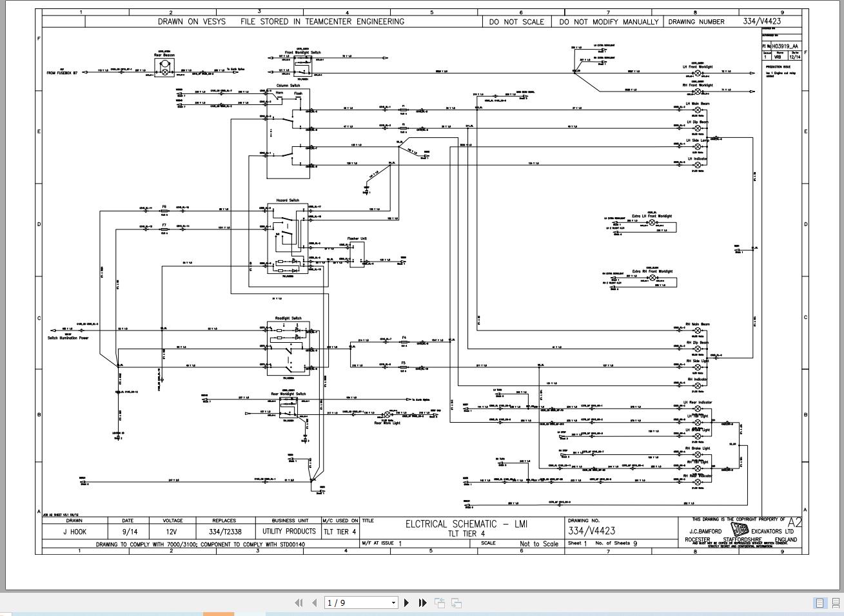Open the page number dropdown list
This screenshot has width=844, height=616.
pyautogui.click(x=393, y=602)
